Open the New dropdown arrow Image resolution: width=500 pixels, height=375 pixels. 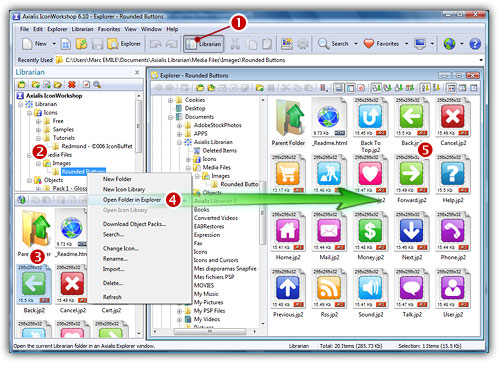pos(54,44)
